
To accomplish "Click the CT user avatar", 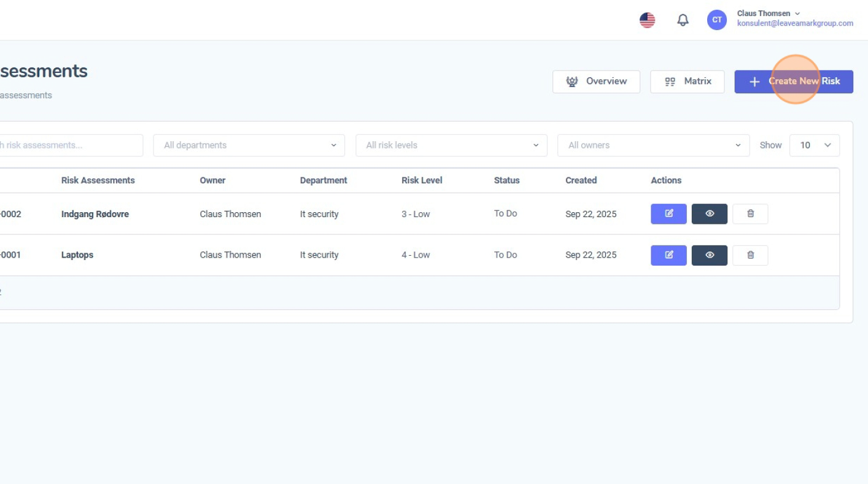I will pos(716,20).
